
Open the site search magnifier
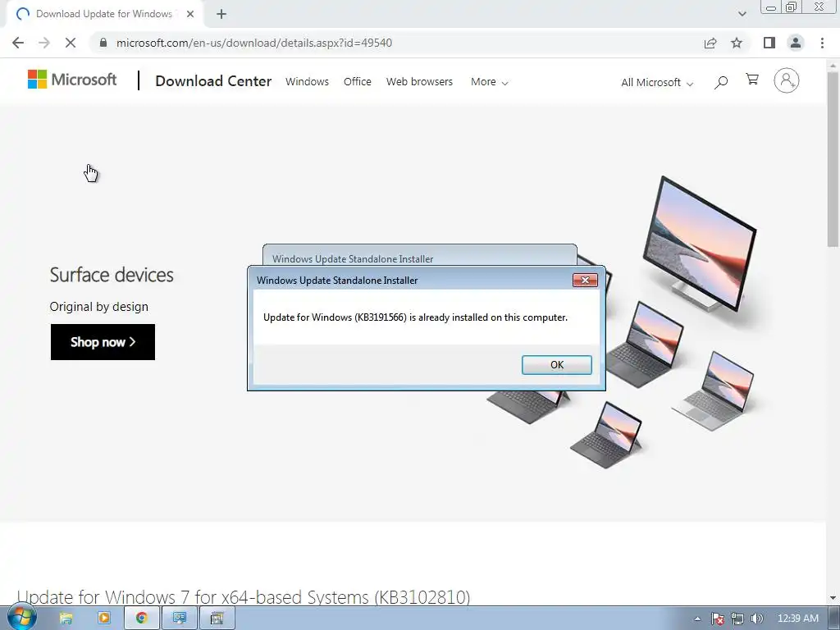(x=721, y=82)
